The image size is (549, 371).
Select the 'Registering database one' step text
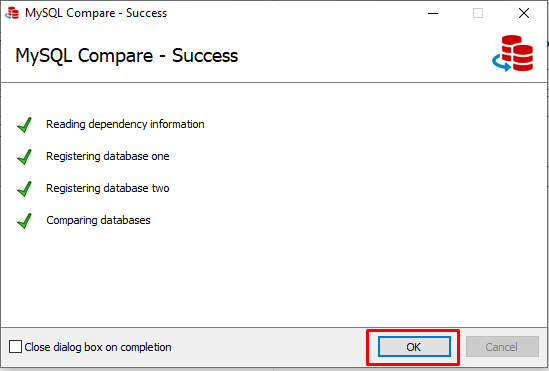(108, 156)
